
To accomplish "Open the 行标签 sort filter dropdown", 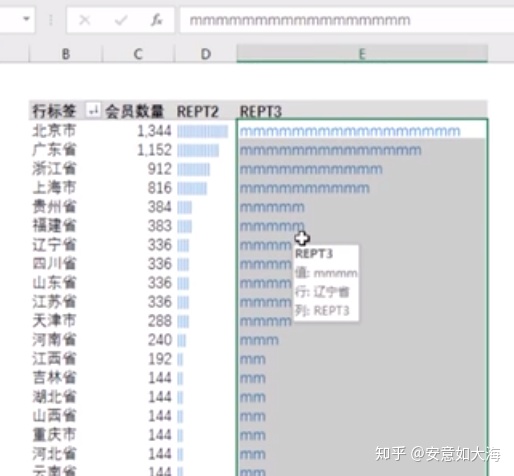I will [x=93, y=110].
